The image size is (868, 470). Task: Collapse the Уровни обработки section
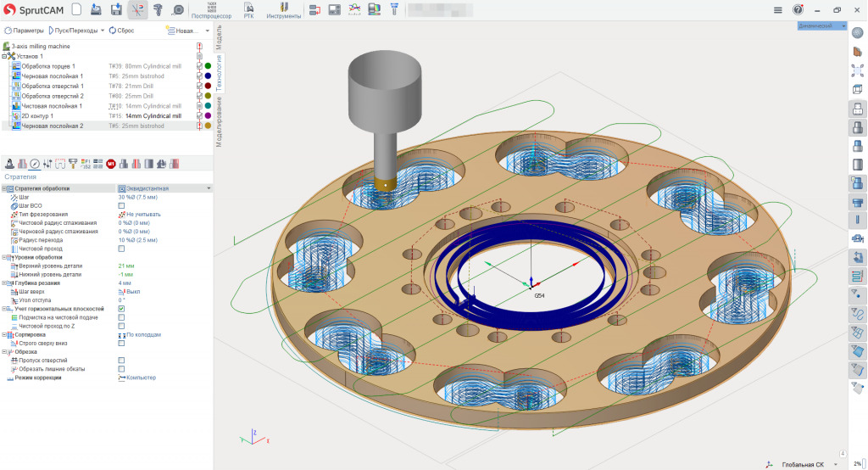[x=4, y=257]
